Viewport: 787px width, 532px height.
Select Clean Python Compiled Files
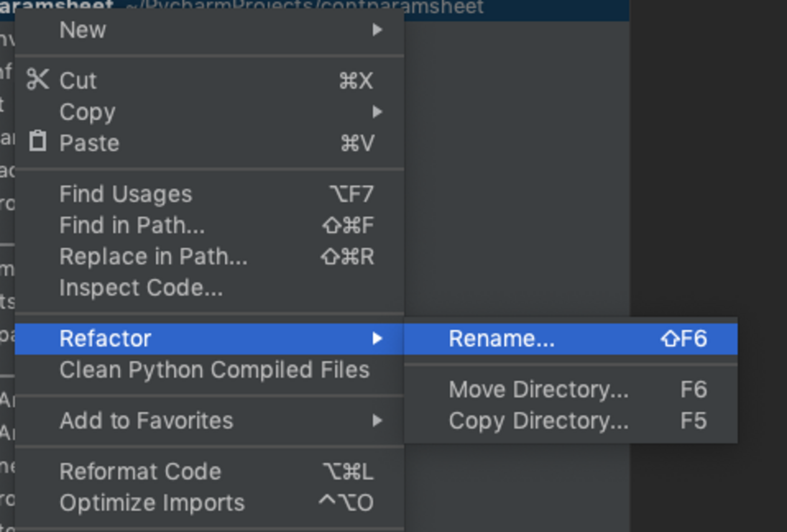tap(214, 370)
